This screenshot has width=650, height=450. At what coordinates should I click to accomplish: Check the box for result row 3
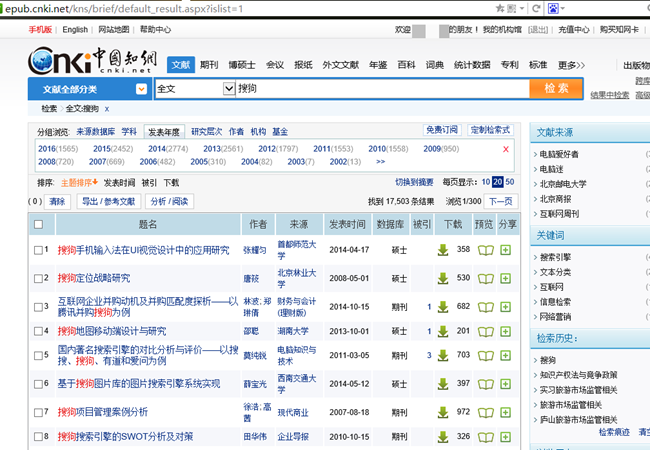click(38, 307)
